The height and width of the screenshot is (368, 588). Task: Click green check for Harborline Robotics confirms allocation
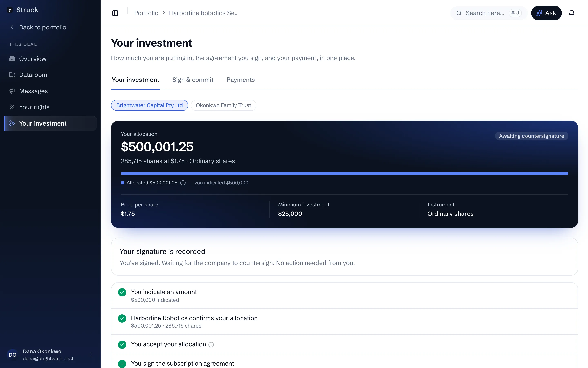(122, 318)
